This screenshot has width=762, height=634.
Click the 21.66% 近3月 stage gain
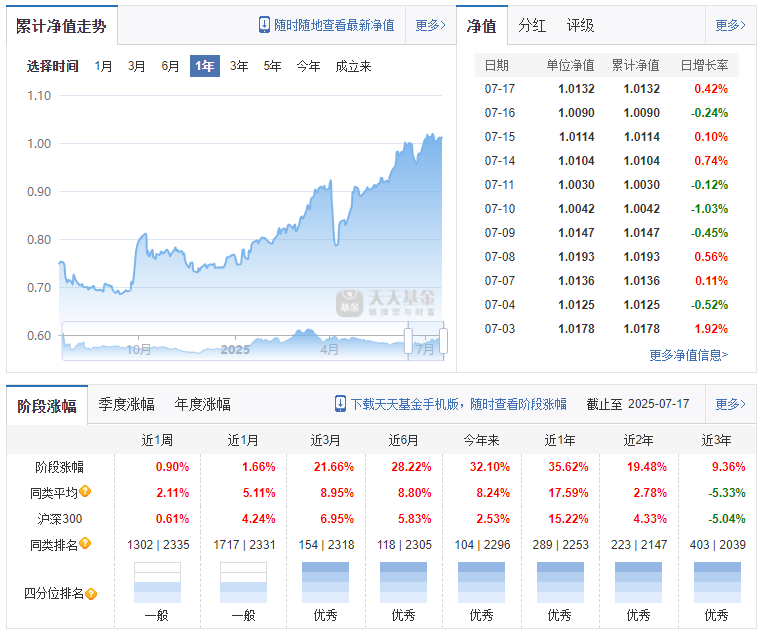334,467
